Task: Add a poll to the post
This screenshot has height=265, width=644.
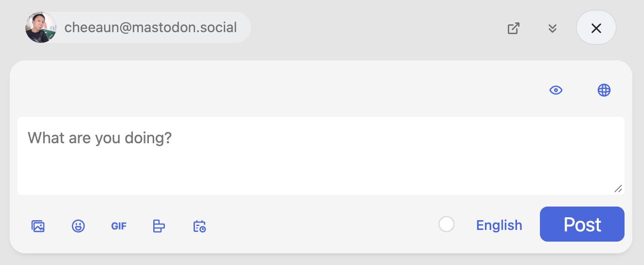Action: point(159,226)
